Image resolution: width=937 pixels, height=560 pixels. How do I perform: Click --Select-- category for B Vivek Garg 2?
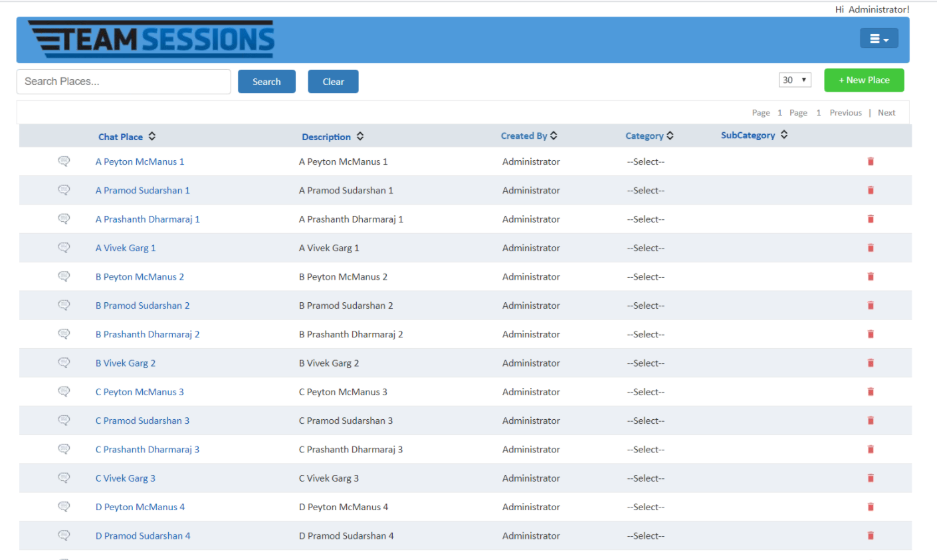pyautogui.click(x=645, y=363)
